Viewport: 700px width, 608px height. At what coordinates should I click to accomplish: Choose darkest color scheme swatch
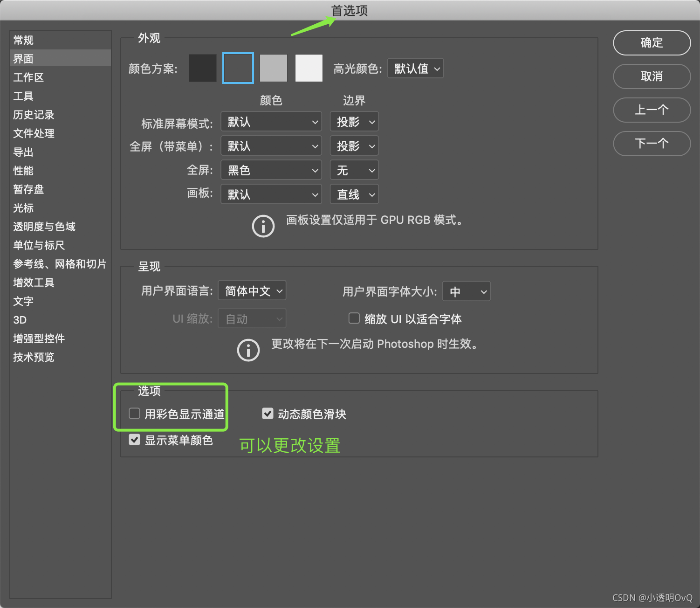pos(203,68)
